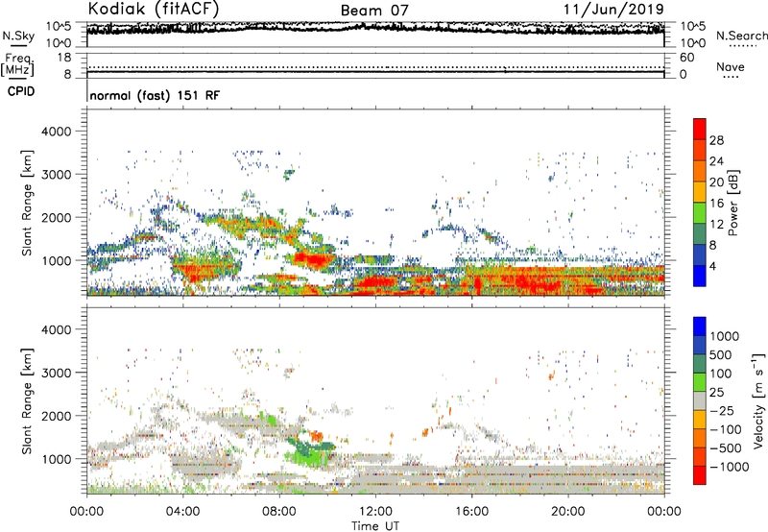Click the "20:00" time axis label
Screen dimensions: 768x532
point(567,512)
